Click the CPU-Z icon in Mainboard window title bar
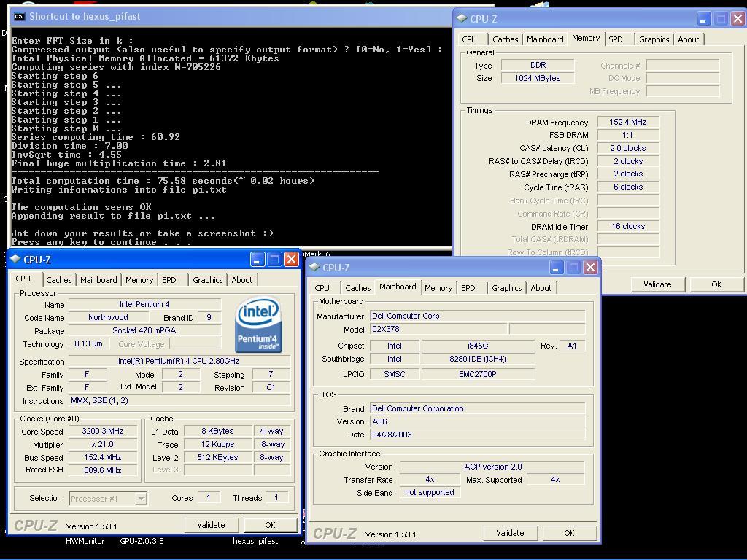Screen dimensions: 747x560 314,267
